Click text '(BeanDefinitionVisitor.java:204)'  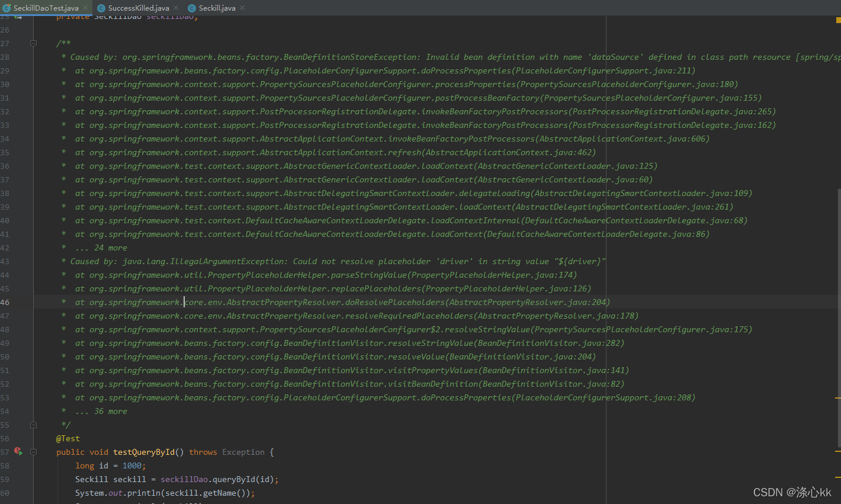[x=521, y=357]
